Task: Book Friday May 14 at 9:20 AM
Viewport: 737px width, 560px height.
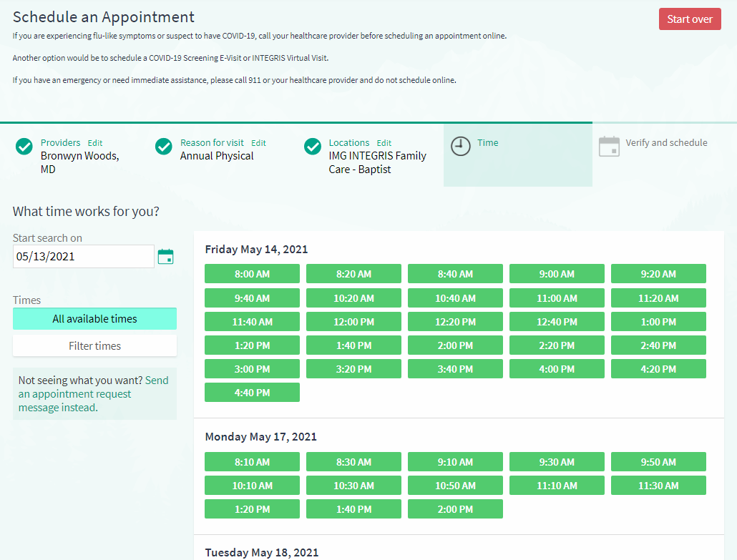Action: 658,274
